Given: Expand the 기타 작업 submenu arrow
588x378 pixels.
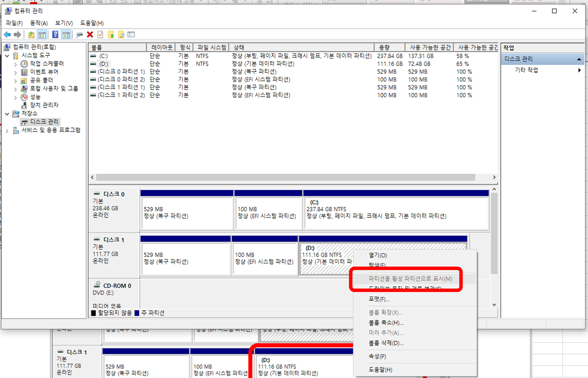Looking at the screenshot, I should [579, 70].
